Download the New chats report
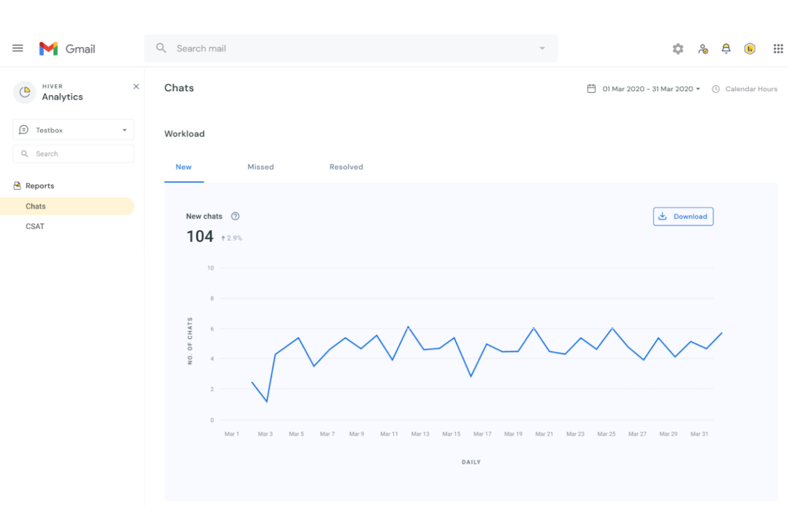This screenshot has height=532, width=798. pos(683,217)
